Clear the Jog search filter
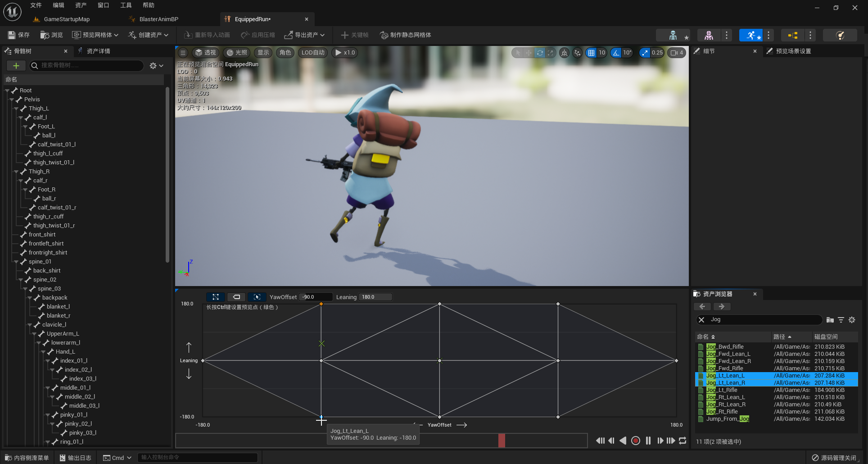868x464 pixels. point(701,320)
